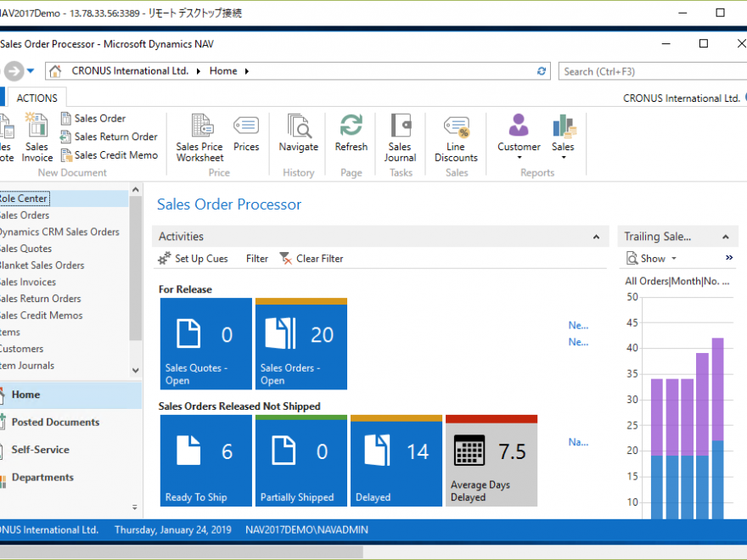The height and width of the screenshot is (560, 747).
Task: Open the Prices action
Action: pyautogui.click(x=246, y=133)
